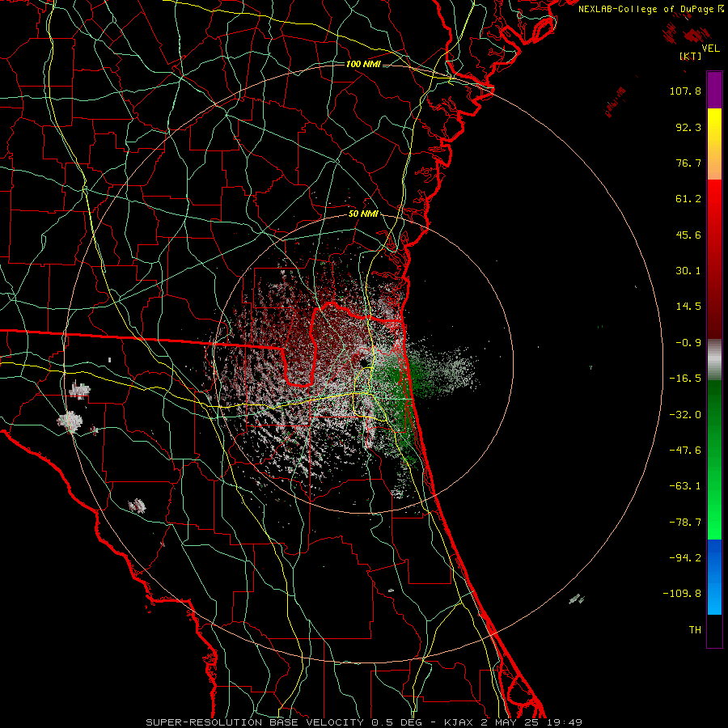Click the 107.8 value on the velocity scale
The image size is (728, 728).
(x=685, y=91)
